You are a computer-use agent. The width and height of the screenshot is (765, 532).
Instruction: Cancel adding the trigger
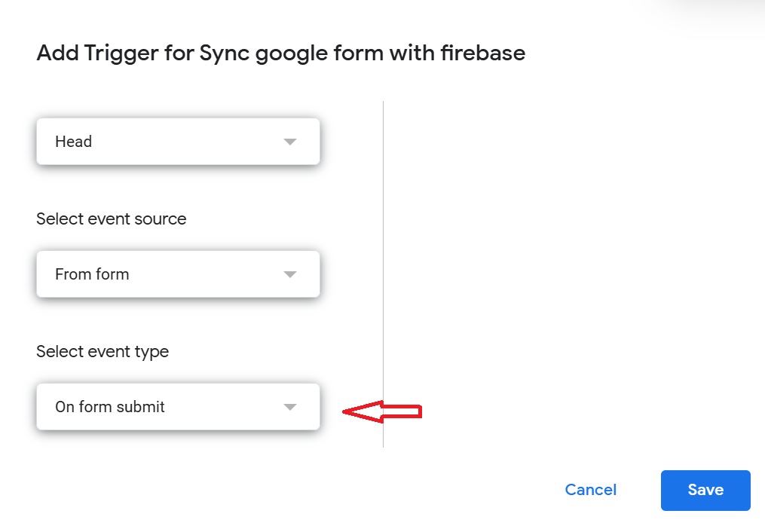(591, 490)
